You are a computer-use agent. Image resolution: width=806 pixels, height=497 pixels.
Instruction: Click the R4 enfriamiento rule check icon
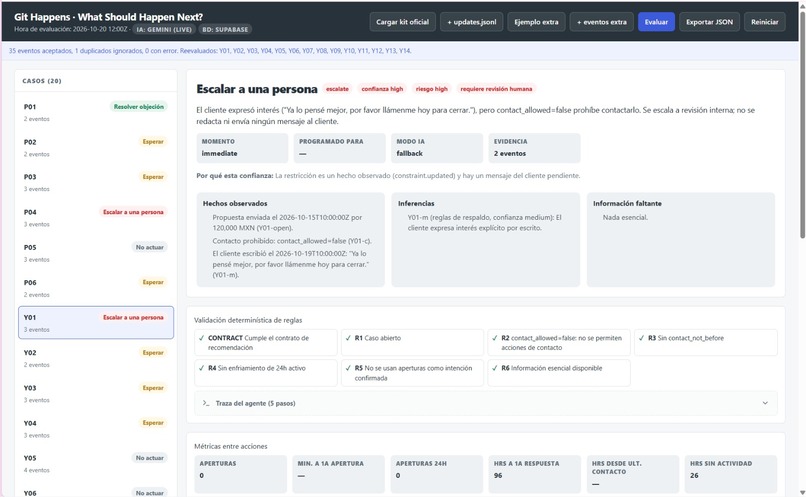click(x=201, y=368)
